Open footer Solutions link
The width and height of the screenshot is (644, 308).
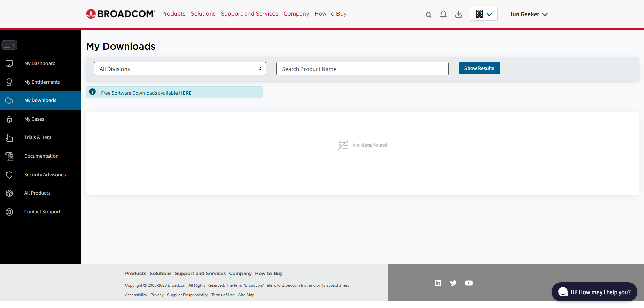click(x=161, y=273)
